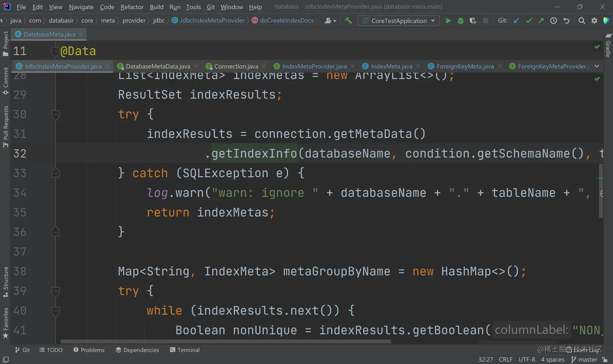Open the Navigate menu
This screenshot has width=613, height=364.
pyautogui.click(x=81, y=7)
